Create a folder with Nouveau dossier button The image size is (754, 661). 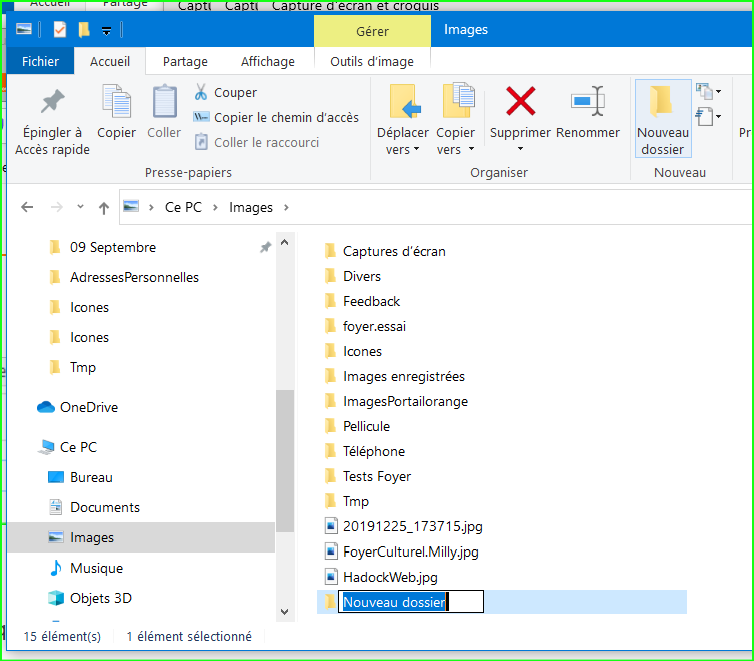(662, 119)
